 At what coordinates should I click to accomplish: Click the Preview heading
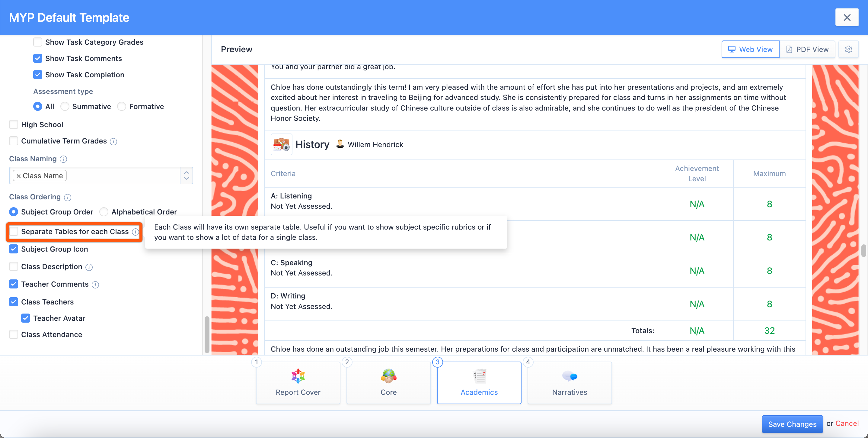pyautogui.click(x=237, y=49)
